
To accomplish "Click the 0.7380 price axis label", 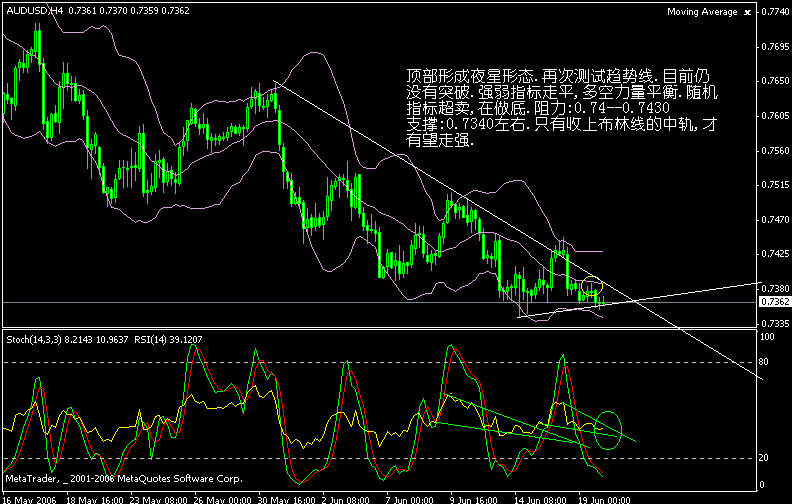I will tap(775, 288).
